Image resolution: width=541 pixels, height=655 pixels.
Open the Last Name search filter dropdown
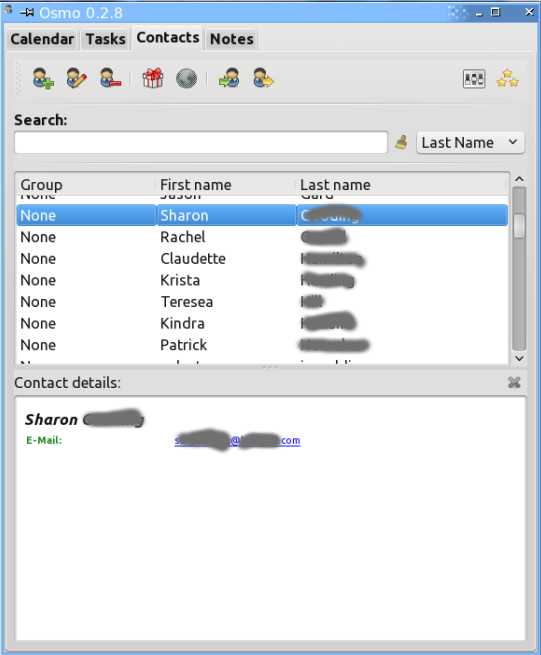click(470, 143)
